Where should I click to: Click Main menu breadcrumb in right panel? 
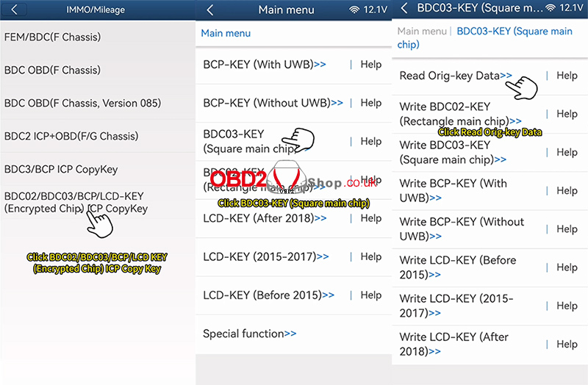click(x=422, y=31)
